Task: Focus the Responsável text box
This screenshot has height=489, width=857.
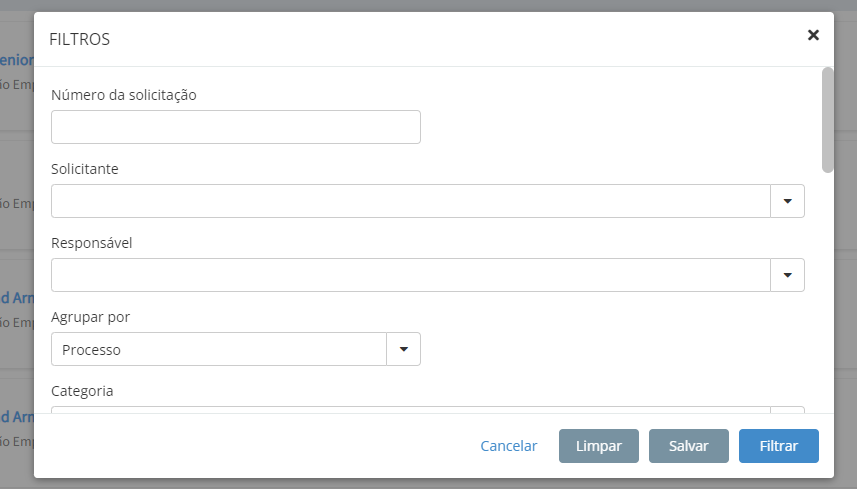Action: pos(410,275)
